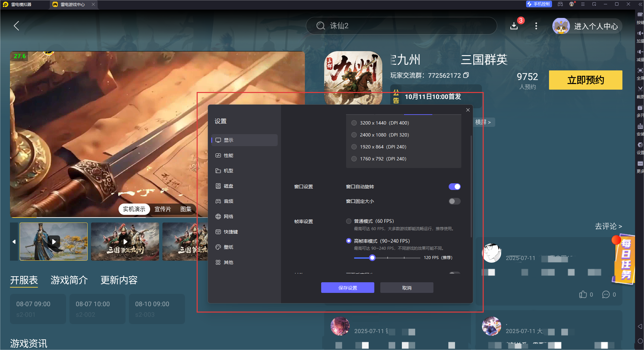Click 进入个人中心 profile button

pos(587,26)
